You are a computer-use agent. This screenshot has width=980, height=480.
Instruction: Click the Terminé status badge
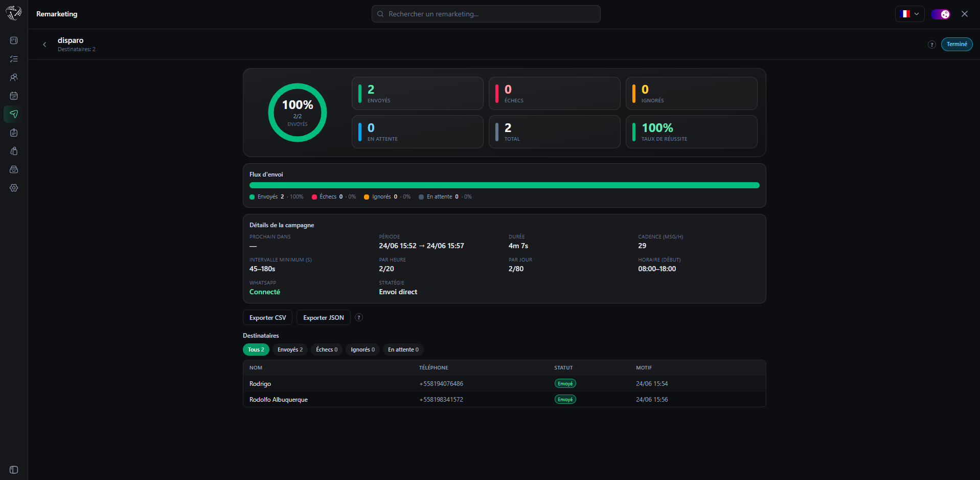click(956, 44)
